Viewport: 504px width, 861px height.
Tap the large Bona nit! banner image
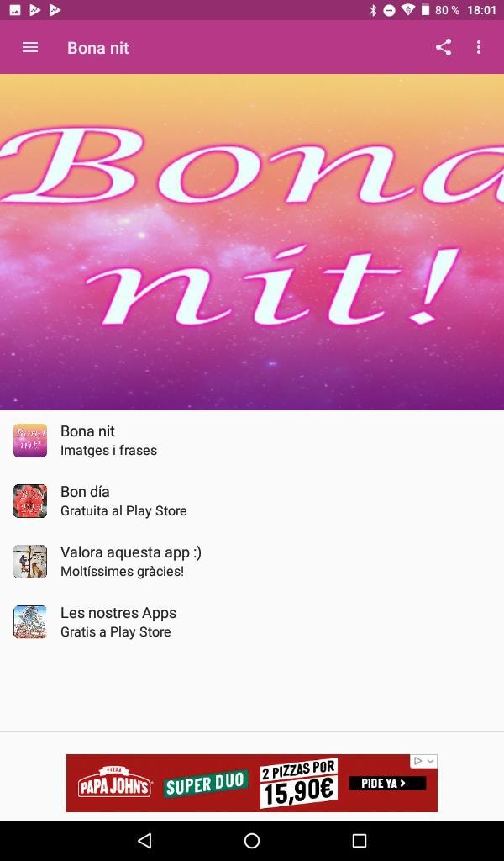[252, 241]
